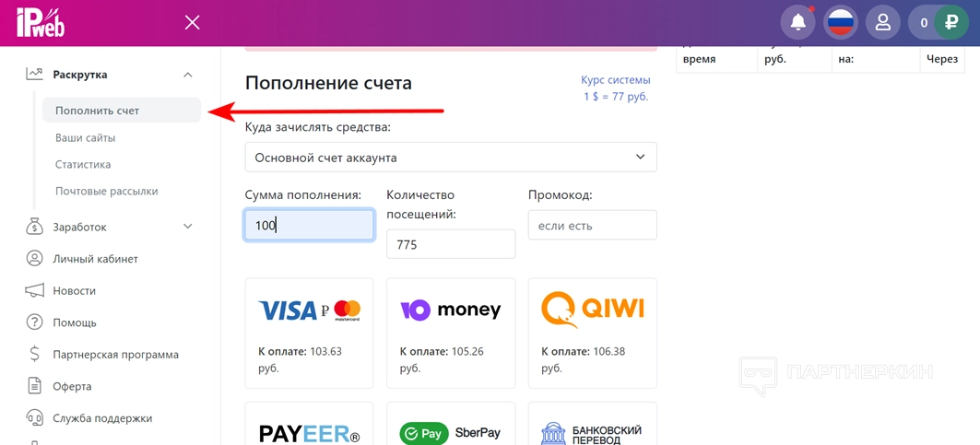Open the notifications bell

[x=797, y=22]
